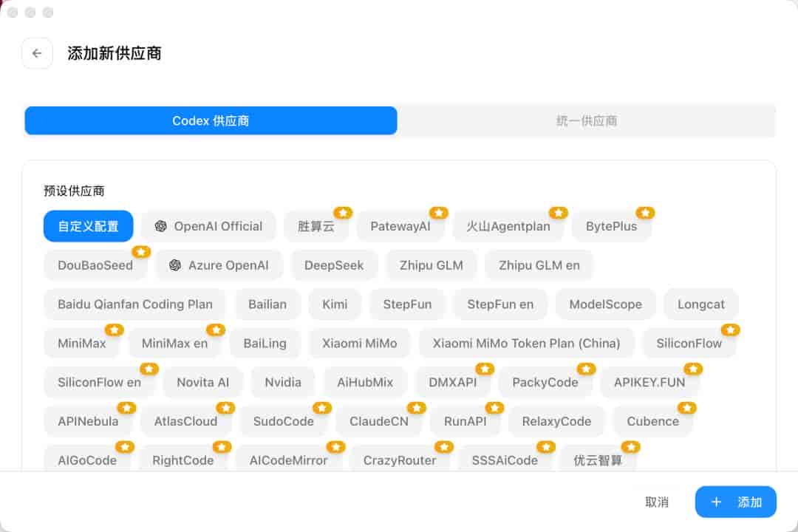Choose RelaxyCode provider preset
The image size is (798, 532).
point(556,421)
